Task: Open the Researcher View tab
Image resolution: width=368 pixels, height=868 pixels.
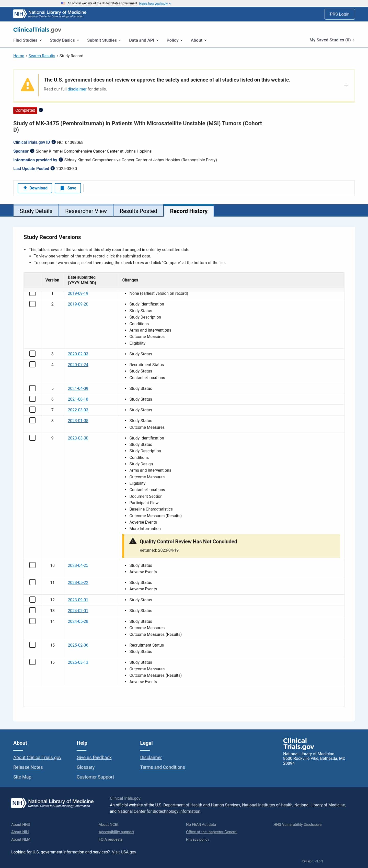Action: 86,211
